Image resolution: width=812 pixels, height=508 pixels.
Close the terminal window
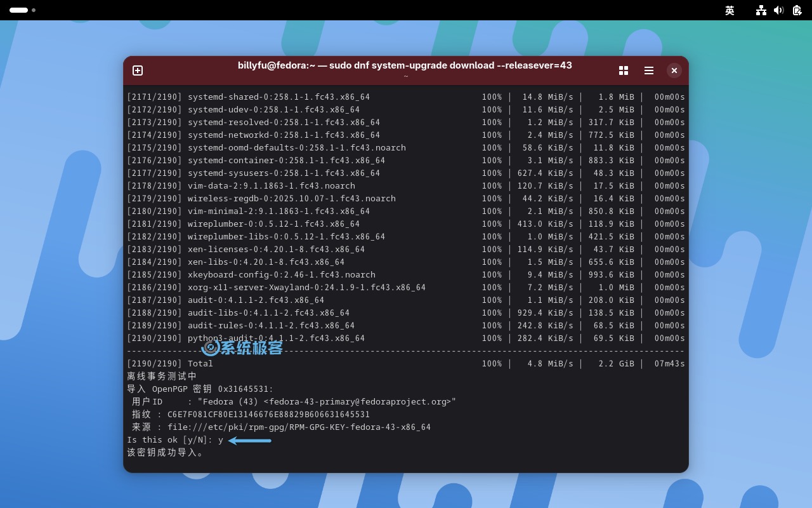point(674,70)
